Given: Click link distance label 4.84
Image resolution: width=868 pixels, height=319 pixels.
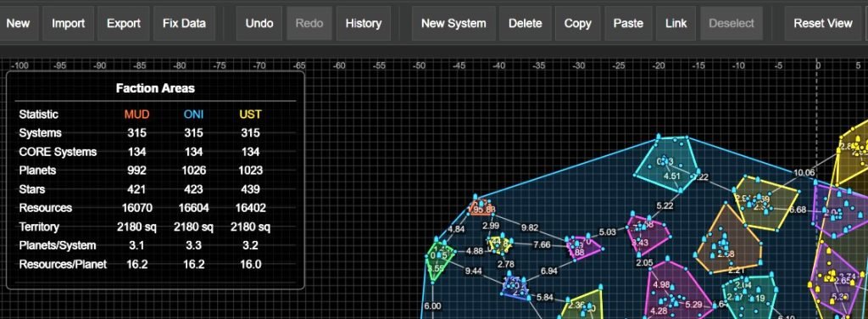Looking at the screenshot, I should click(x=456, y=229).
